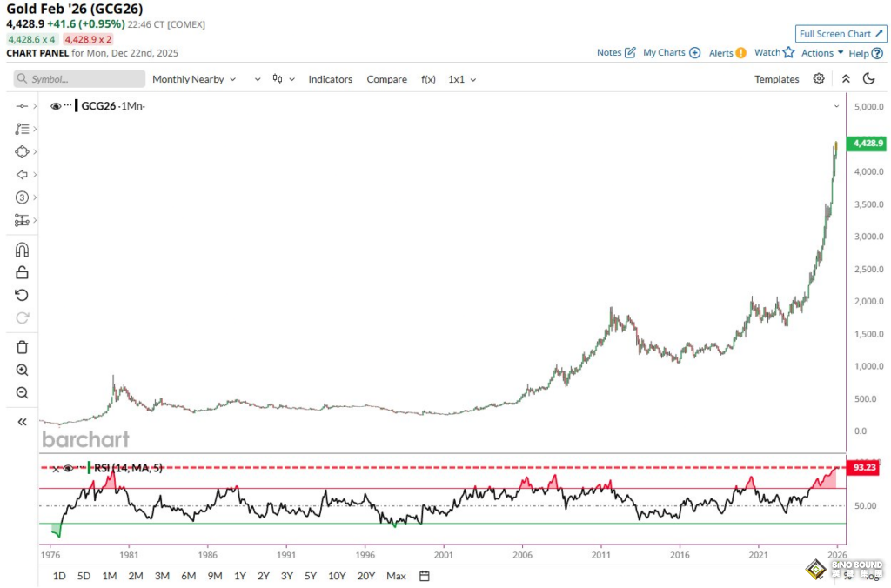Open the Actions dropdown menu

[822, 53]
